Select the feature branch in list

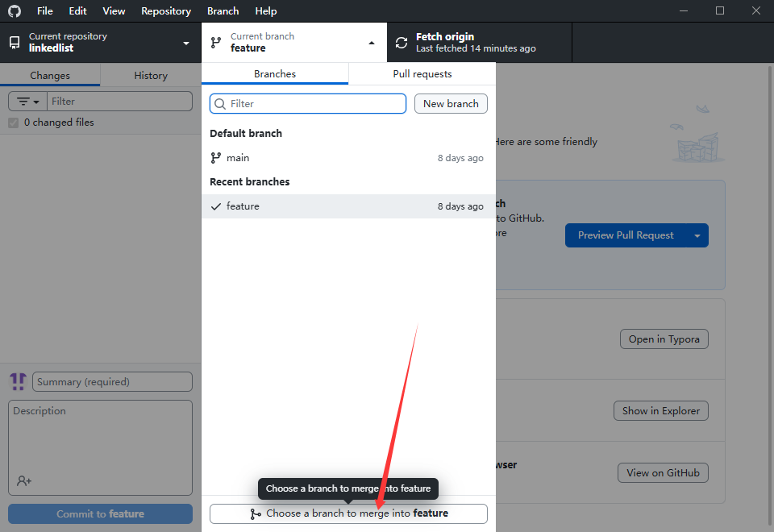pos(243,206)
